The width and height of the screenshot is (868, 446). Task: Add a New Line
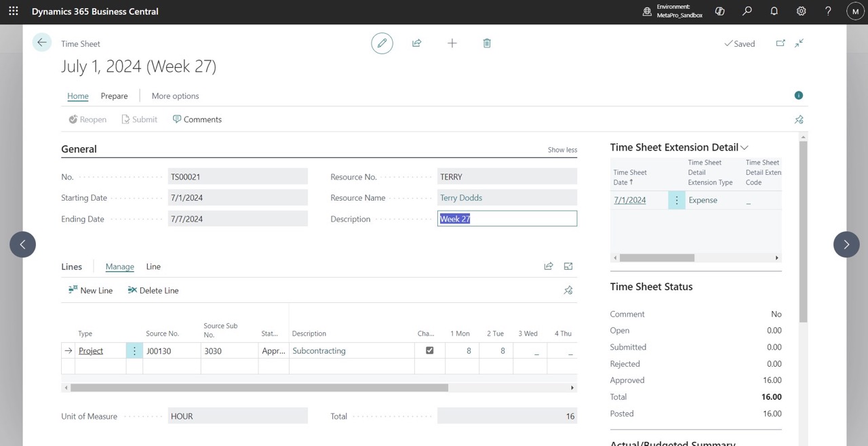pyautogui.click(x=90, y=290)
